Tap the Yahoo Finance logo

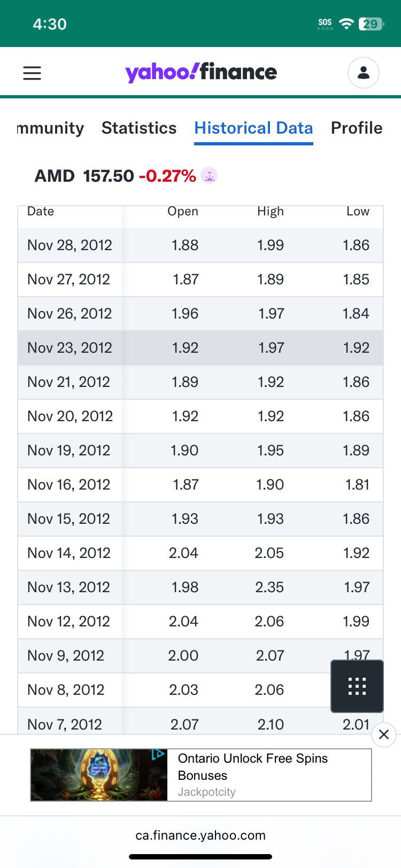[201, 72]
